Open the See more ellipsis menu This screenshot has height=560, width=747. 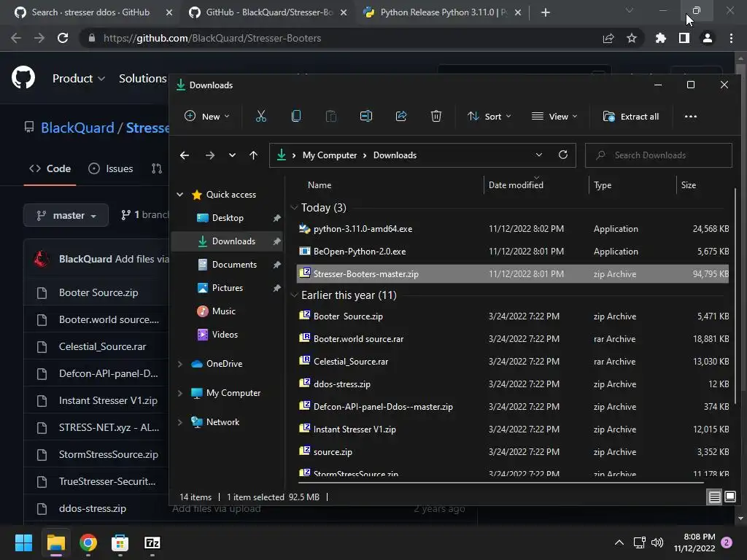[690, 116]
